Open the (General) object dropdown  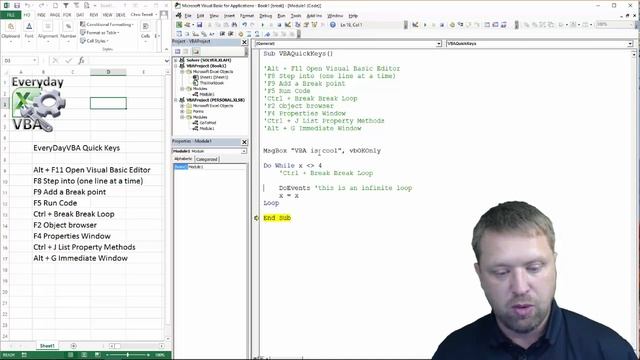439,43
